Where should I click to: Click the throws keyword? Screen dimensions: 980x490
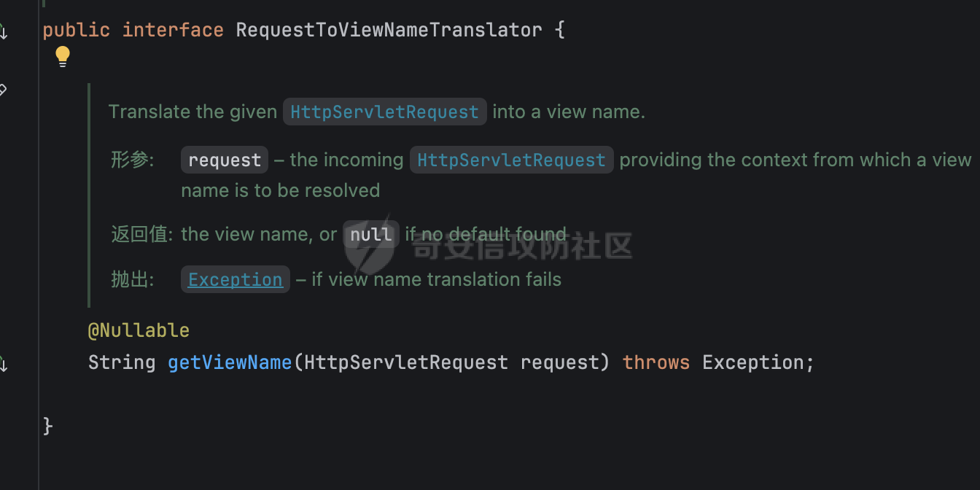pos(656,362)
